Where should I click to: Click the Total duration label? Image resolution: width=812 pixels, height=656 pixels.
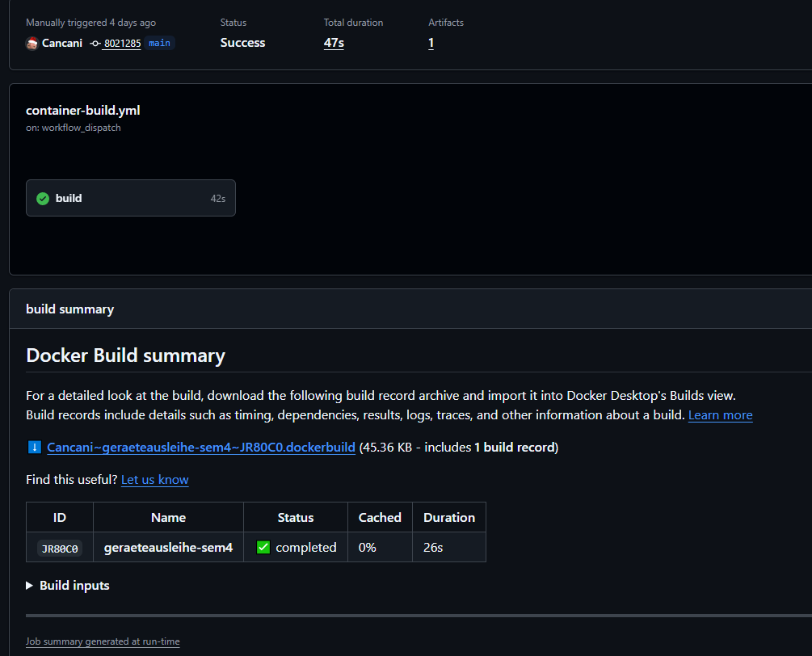[353, 23]
